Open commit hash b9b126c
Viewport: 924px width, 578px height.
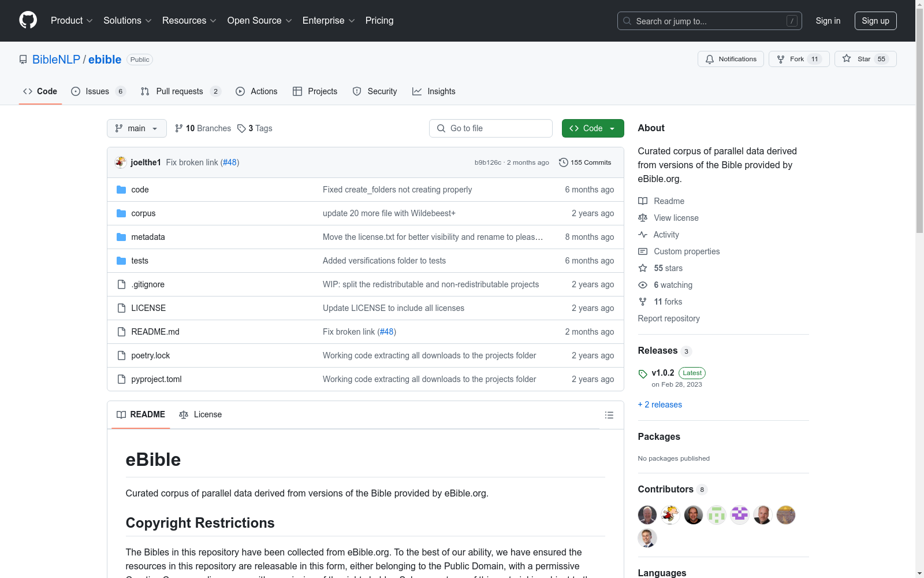click(488, 162)
